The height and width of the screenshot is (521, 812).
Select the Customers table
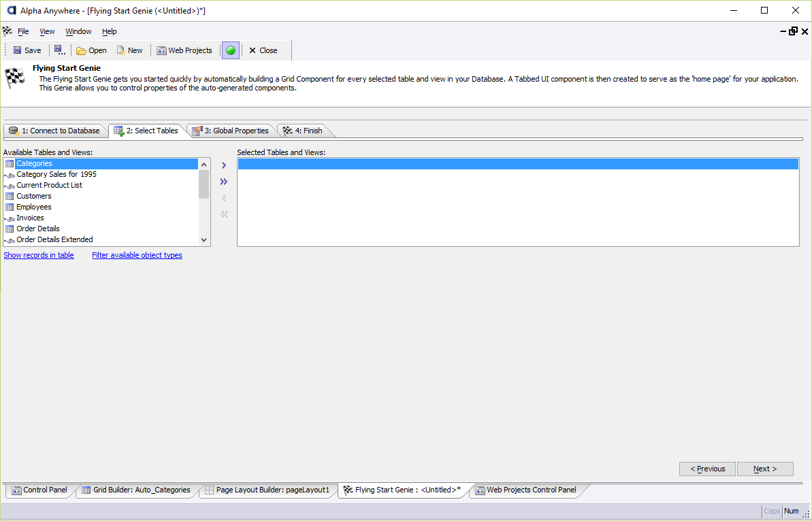[101, 196]
